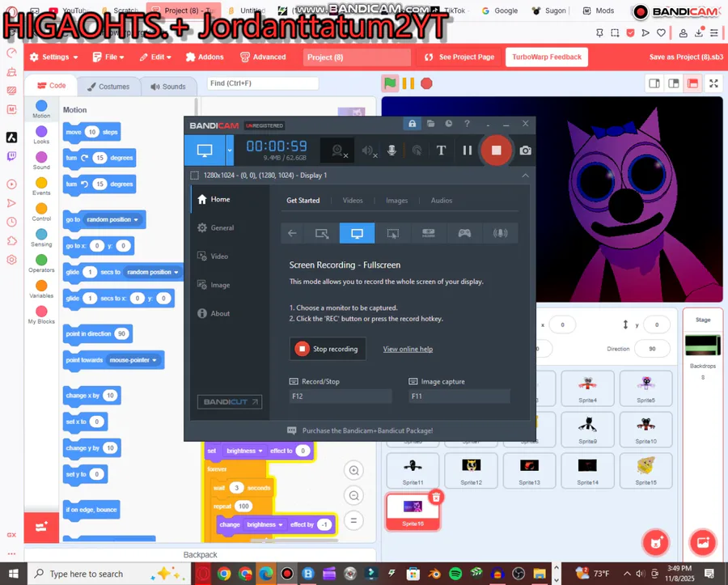Image resolution: width=728 pixels, height=585 pixels.
Task: Click the green flag in TurboWarp
Action: [x=390, y=83]
